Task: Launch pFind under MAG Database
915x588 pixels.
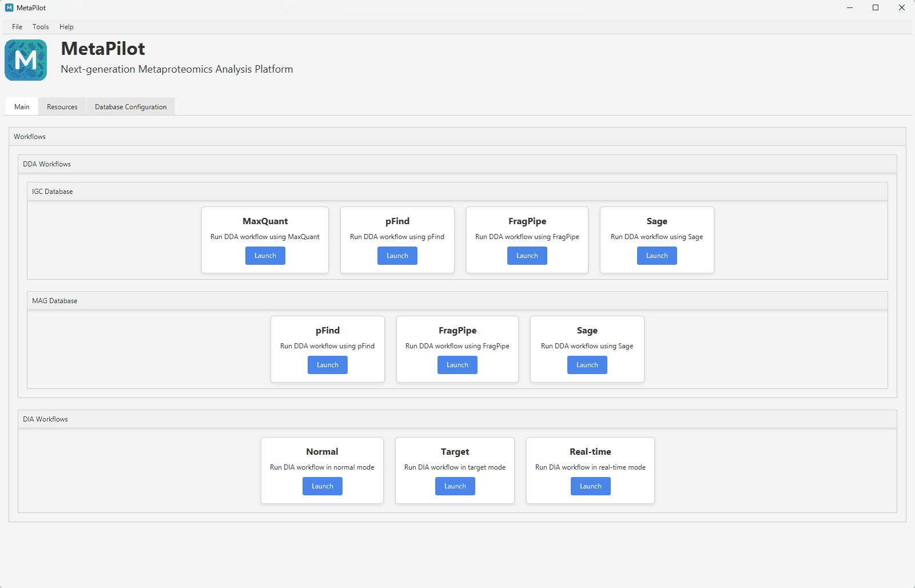Action: (327, 364)
